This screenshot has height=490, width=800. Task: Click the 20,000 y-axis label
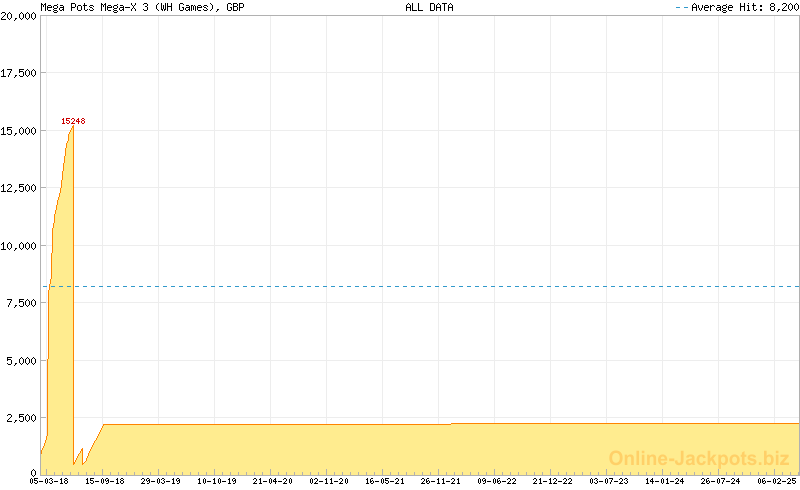(x=19, y=16)
